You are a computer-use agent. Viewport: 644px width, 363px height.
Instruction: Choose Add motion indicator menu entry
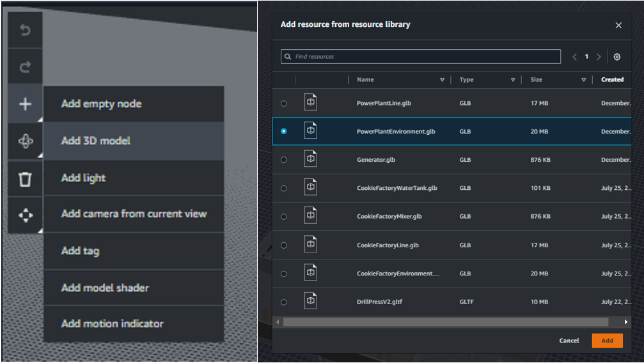coord(134,323)
